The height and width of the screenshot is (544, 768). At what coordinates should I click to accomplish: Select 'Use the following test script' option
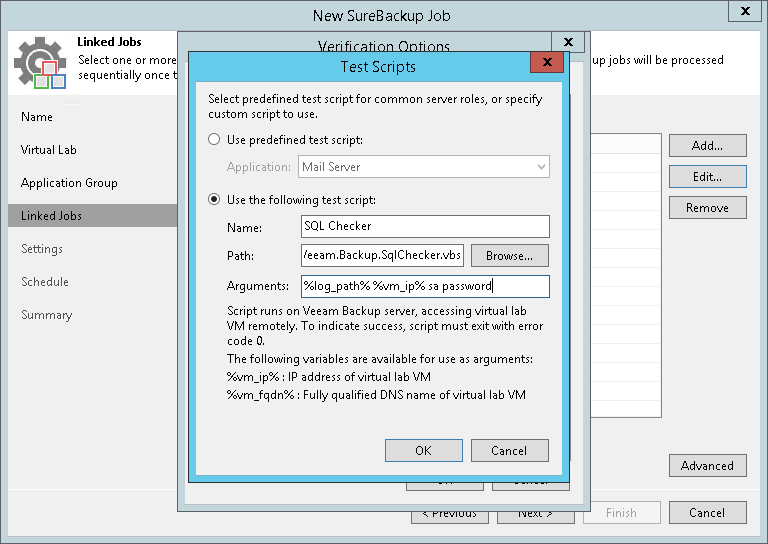tap(214, 200)
